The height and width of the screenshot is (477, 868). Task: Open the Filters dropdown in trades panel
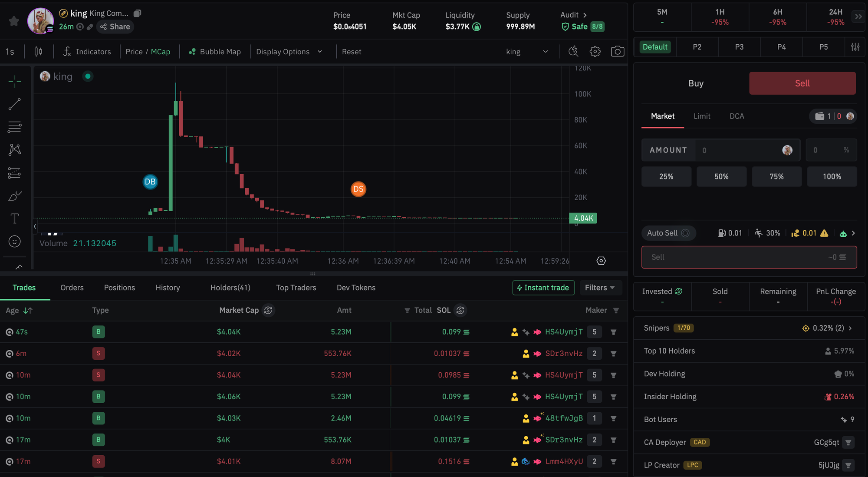[x=600, y=288]
